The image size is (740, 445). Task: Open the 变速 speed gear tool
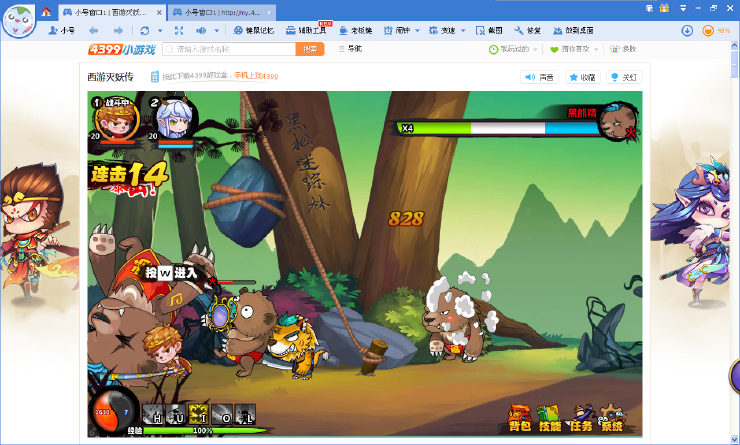point(442,30)
